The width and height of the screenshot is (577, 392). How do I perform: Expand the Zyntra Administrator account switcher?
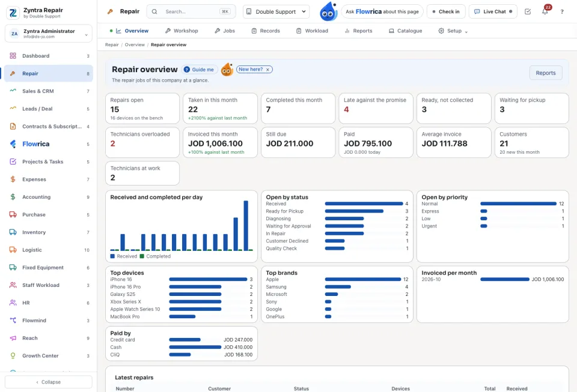49,34
